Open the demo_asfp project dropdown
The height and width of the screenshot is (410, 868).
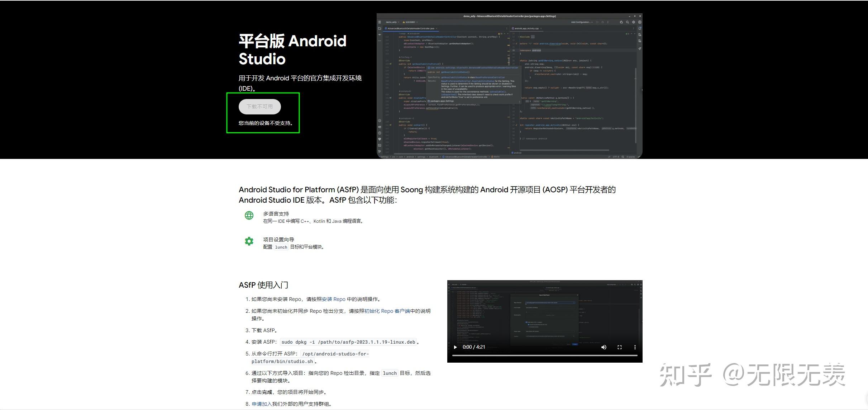click(x=392, y=22)
